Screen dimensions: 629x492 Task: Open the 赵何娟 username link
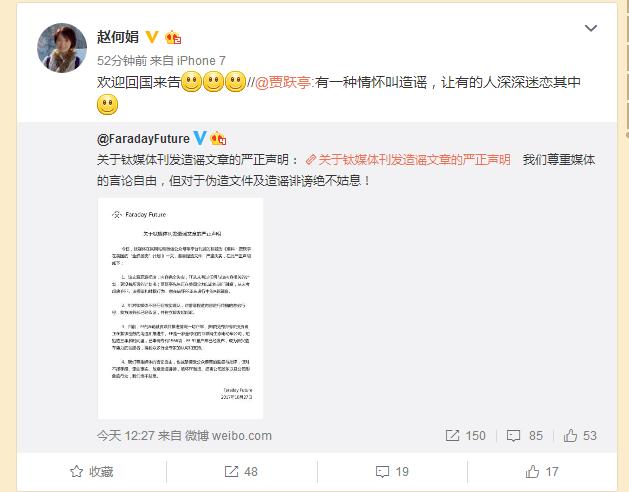pyautogui.click(x=118, y=37)
